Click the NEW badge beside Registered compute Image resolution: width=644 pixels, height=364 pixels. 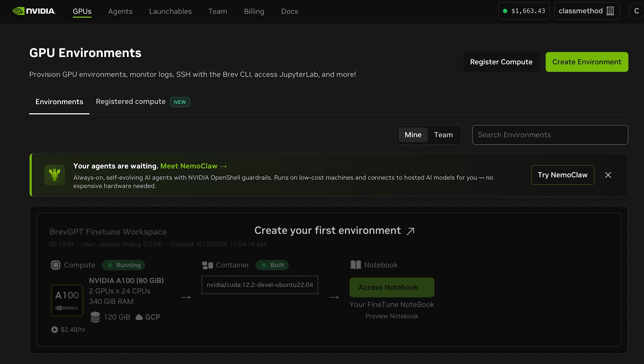click(x=180, y=102)
